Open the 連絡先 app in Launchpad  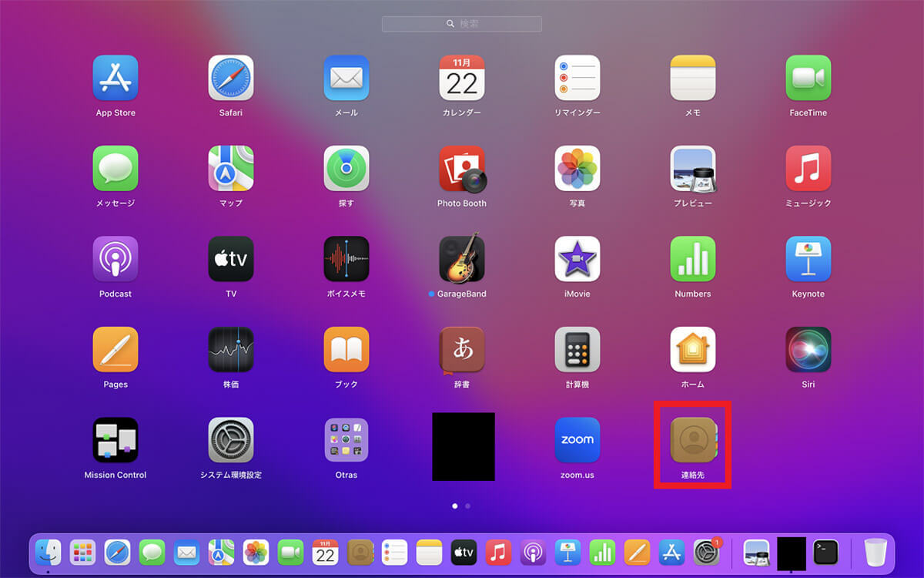(x=693, y=440)
